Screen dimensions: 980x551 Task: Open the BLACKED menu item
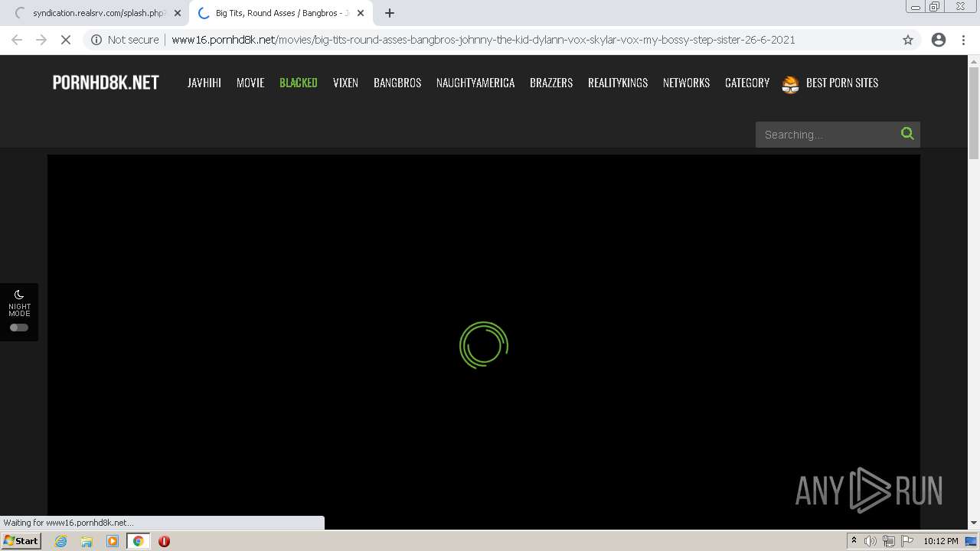(299, 83)
